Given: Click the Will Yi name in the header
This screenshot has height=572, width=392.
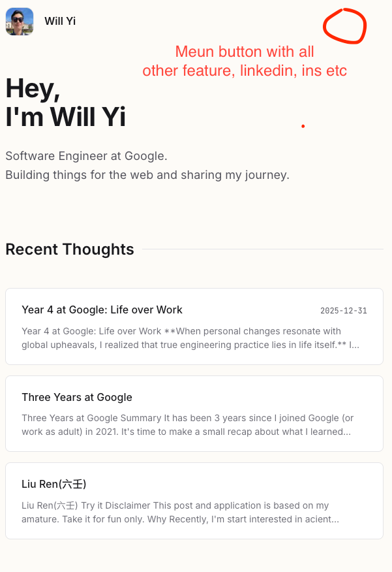Looking at the screenshot, I should [x=59, y=21].
